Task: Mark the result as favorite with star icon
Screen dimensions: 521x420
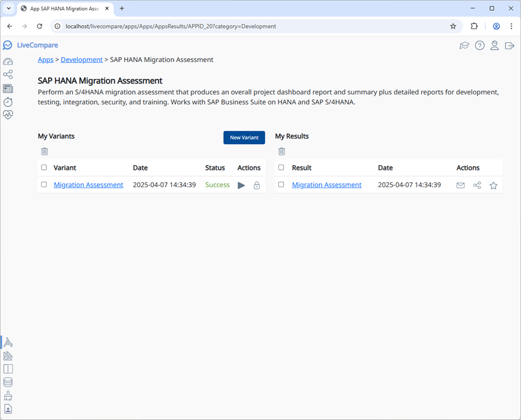Action: [x=493, y=185]
